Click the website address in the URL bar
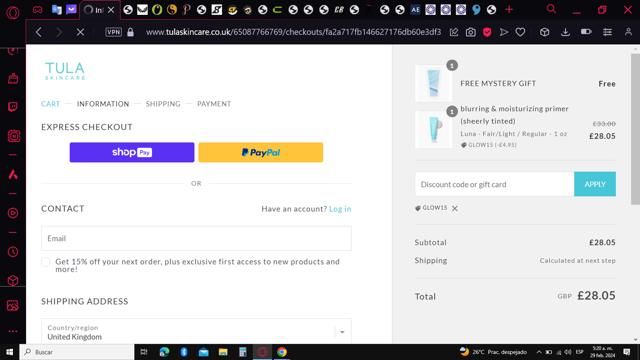Viewport: 640px width, 360px height. [x=293, y=32]
